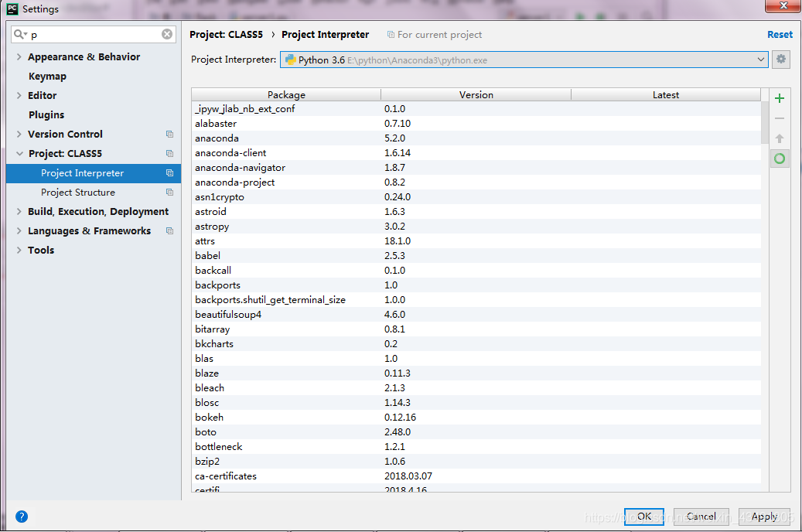This screenshot has width=802, height=532.
Task: Select the ca-certificates package row
Action: 476,476
